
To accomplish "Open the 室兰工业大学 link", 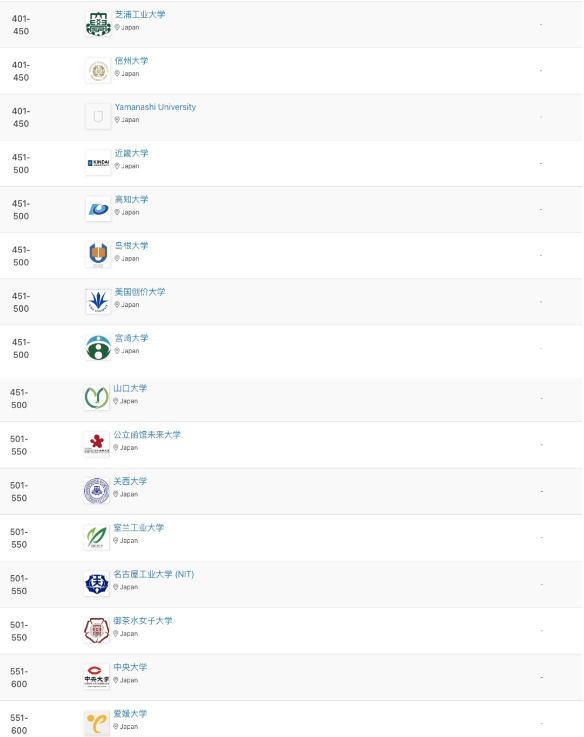I will 139,528.
